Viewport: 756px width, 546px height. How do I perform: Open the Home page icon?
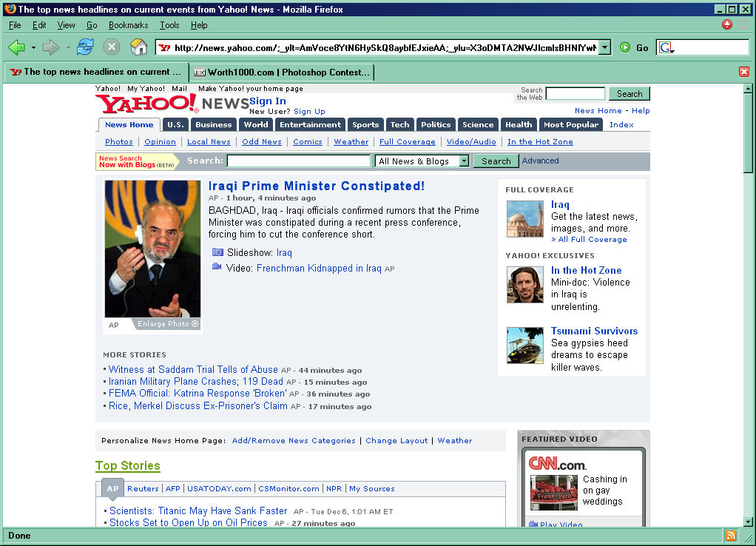(x=139, y=47)
